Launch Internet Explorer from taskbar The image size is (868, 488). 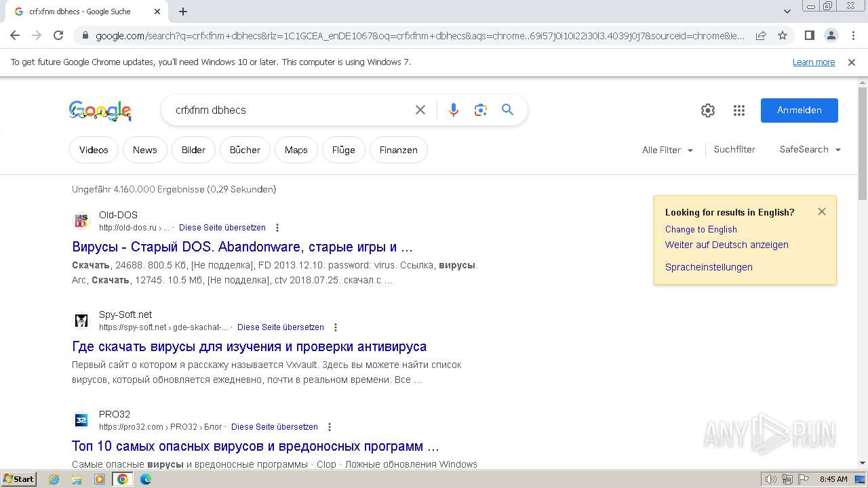coord(54,479)
